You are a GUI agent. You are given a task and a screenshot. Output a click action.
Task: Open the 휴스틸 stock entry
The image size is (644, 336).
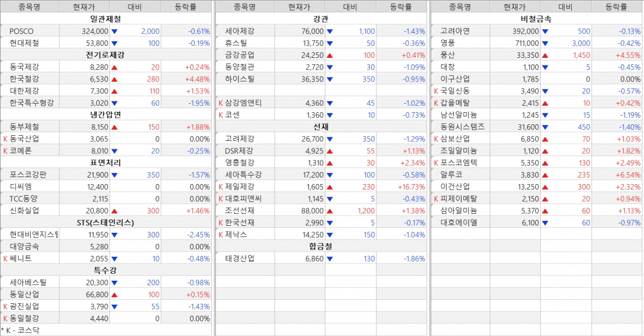[236, 43]
